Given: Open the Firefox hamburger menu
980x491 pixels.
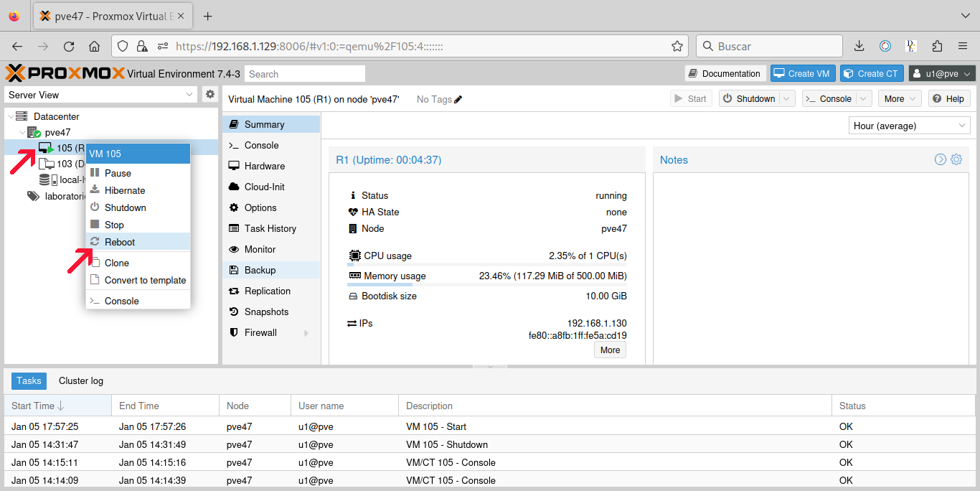Looking at the screenshot, I should [963, 46].
